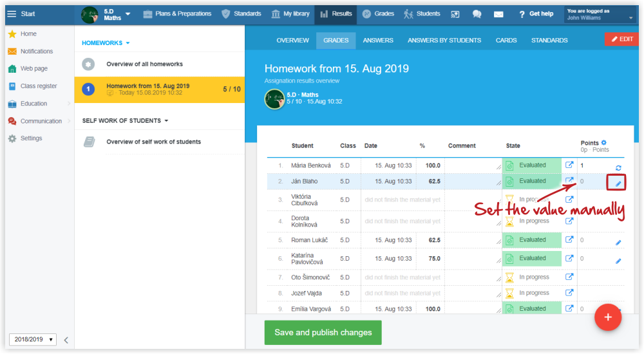Open the 2018/2019 school year dropdown

33,340
